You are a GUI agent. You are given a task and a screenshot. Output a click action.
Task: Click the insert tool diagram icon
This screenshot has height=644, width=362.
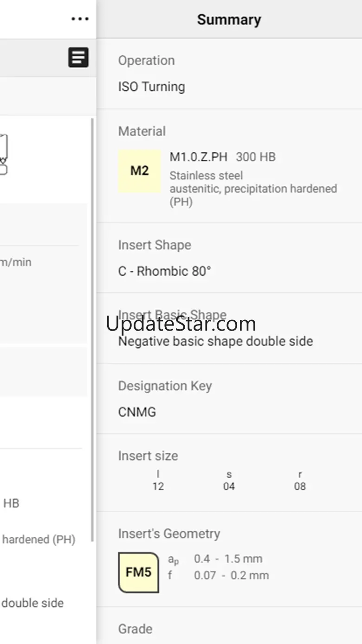click(x=3, y=154)
